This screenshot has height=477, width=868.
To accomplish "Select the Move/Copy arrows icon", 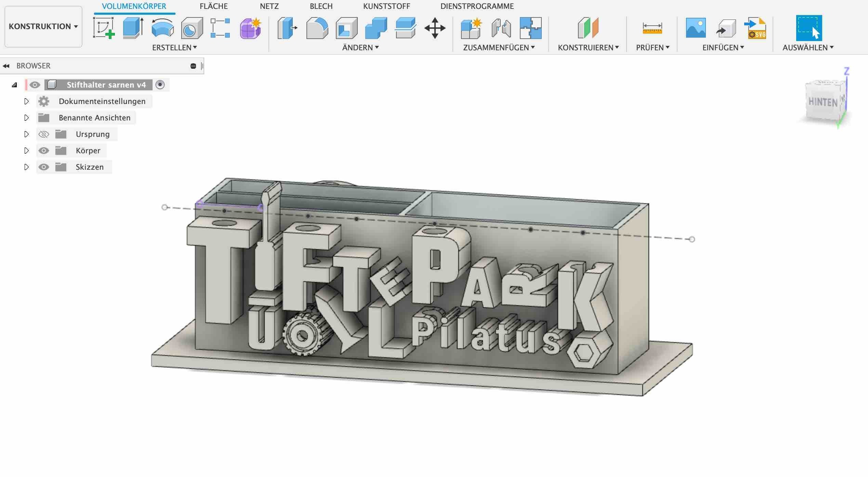I will click(x=435, y=28).
